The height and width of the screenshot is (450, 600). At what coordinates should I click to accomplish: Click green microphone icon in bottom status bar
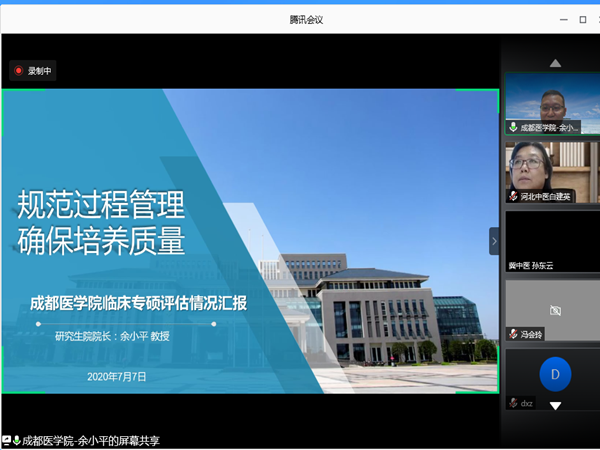coord(17,440)
